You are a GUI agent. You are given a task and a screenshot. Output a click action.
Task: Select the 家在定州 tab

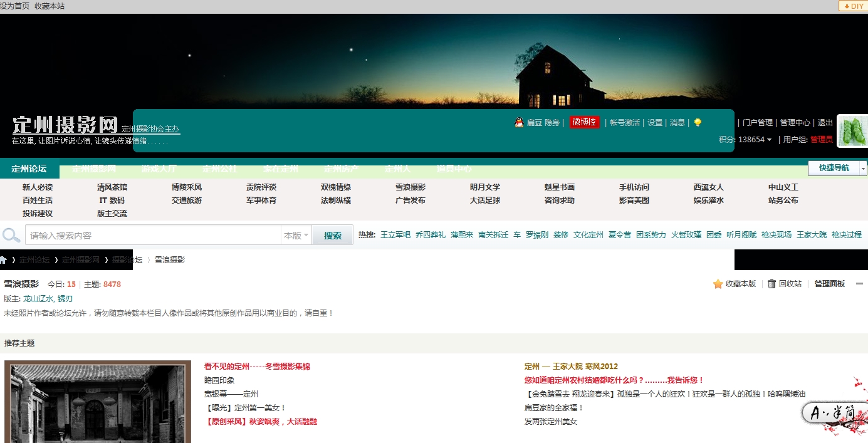(x=281, y=169)
